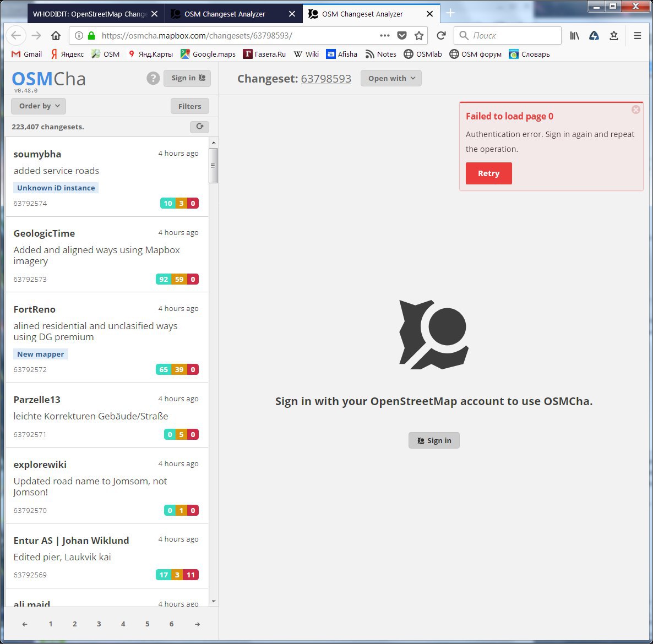Close the WHODIDIT tab
The height and width of the screenshot is (644, 653).
[155, 14]
